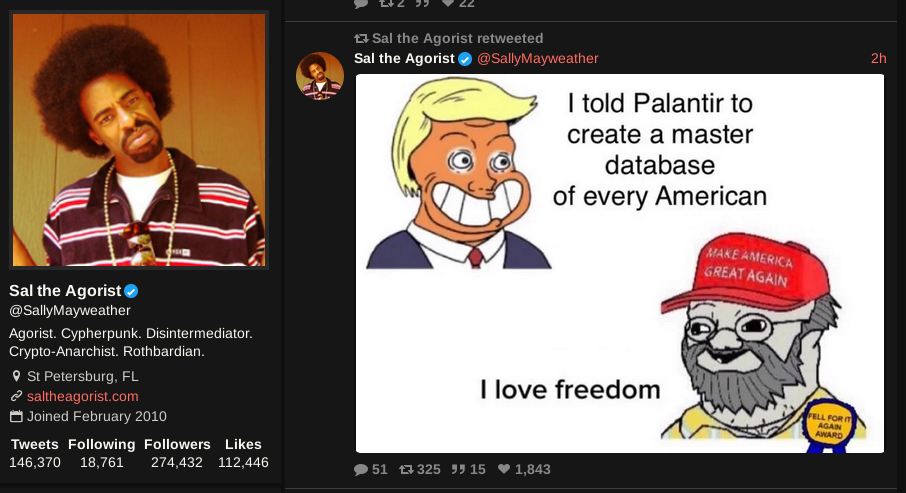This screenshot has width=906, height=493.
Task: Open the saltheagorist.com website link
Action: click(82, 397)
